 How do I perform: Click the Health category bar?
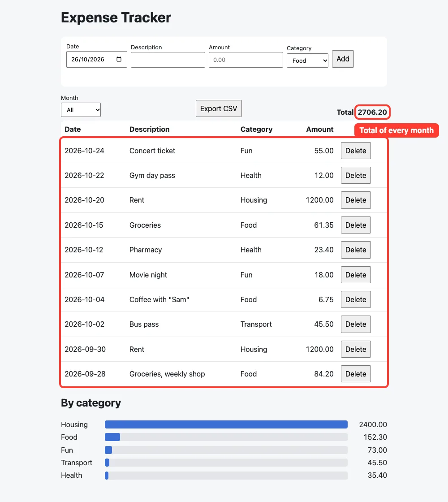click(x=226, y=476)
